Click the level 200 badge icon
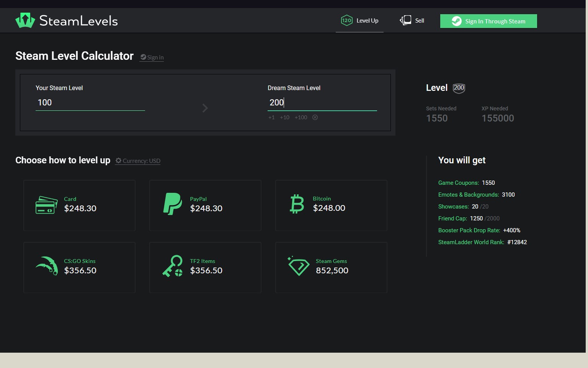588x368 pixels. [459, 88]
